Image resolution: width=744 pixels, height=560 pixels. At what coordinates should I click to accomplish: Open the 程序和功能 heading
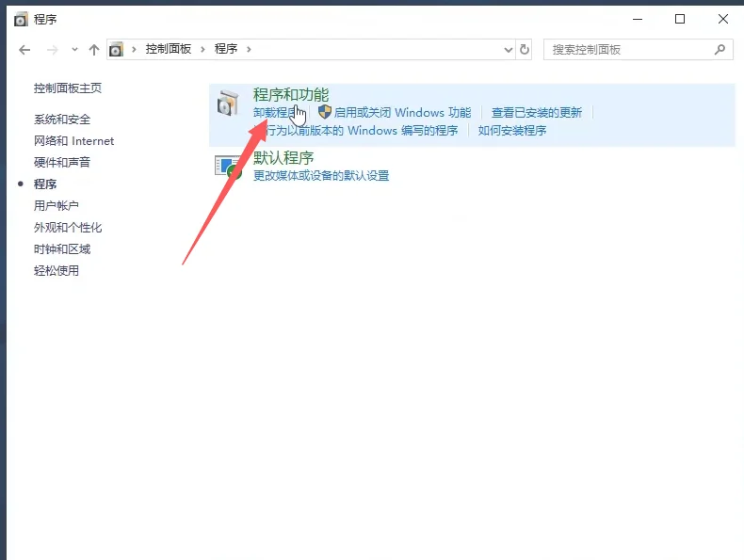pyautogui.click(x=291, y=95)
